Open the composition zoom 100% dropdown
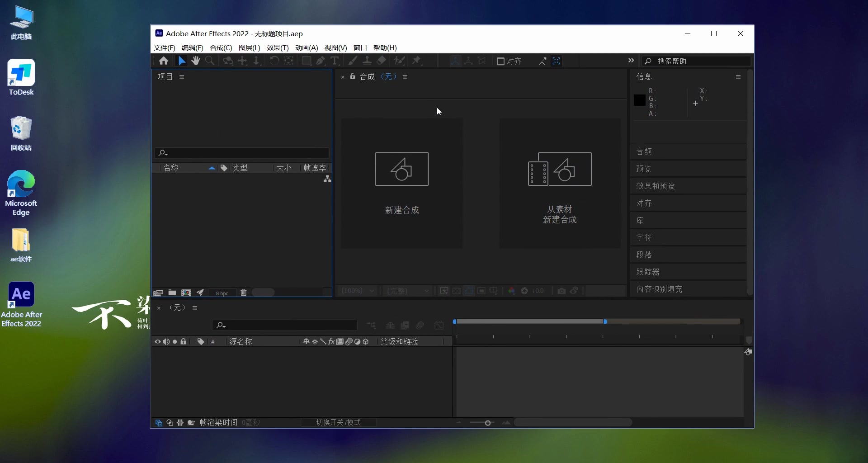 coord(357,291)
